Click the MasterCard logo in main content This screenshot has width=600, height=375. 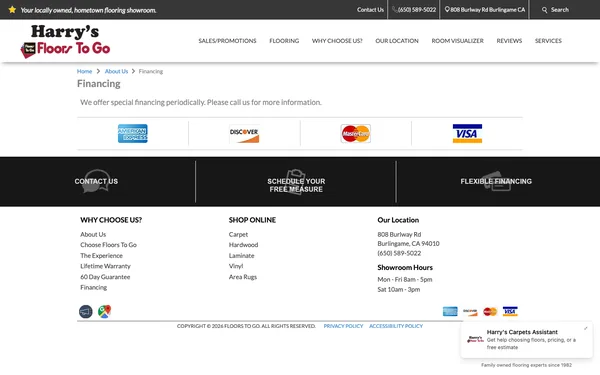pos(355,134)
